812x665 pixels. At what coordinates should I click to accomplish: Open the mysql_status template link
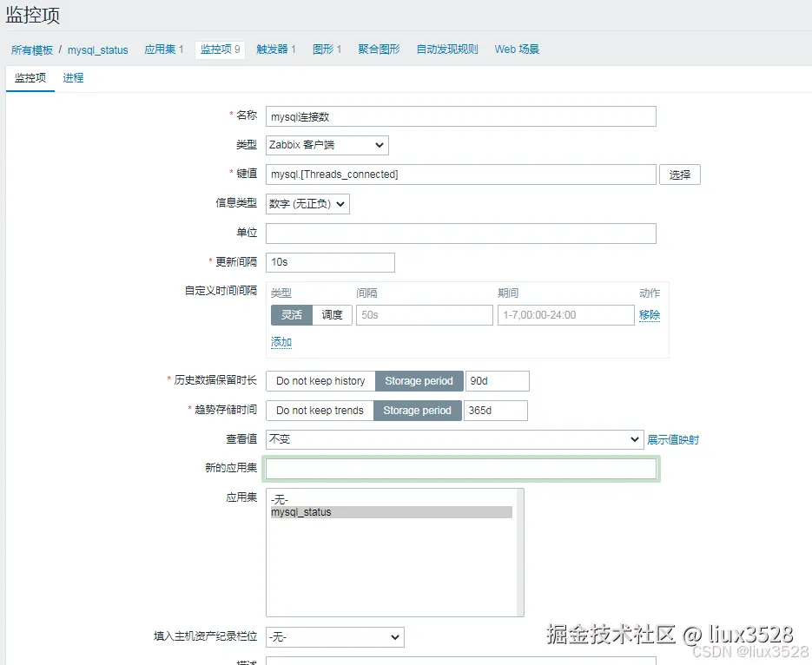pos(98,50)
